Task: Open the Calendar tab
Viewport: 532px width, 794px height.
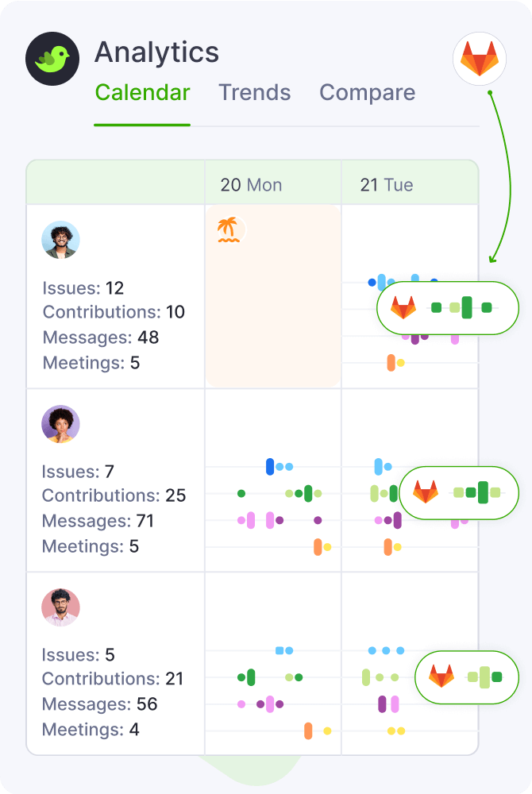Action: tap(142, 93)
